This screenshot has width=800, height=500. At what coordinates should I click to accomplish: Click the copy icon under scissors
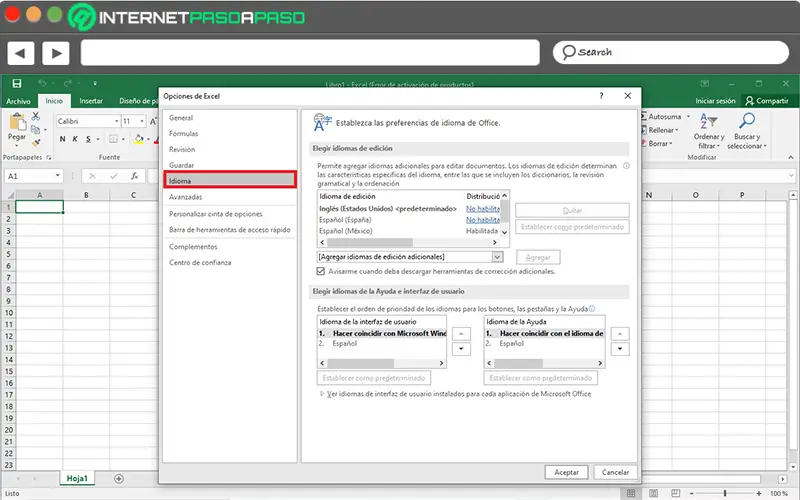tap(35, 130)
